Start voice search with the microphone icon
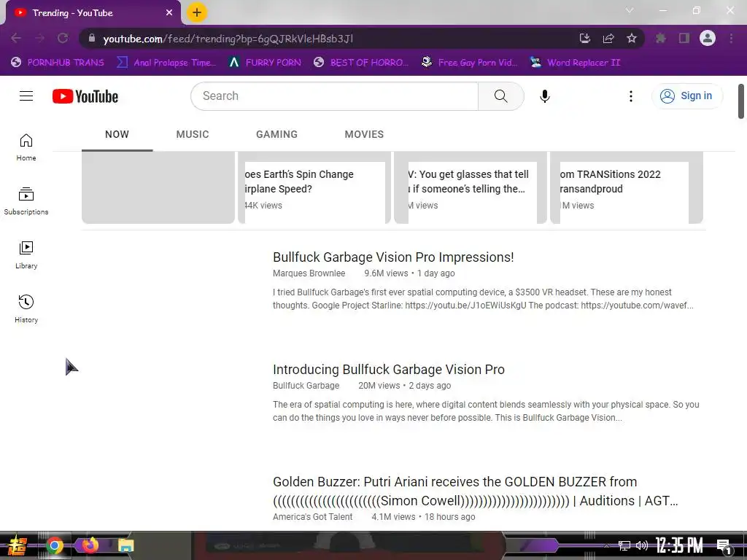 pos(544,96)
